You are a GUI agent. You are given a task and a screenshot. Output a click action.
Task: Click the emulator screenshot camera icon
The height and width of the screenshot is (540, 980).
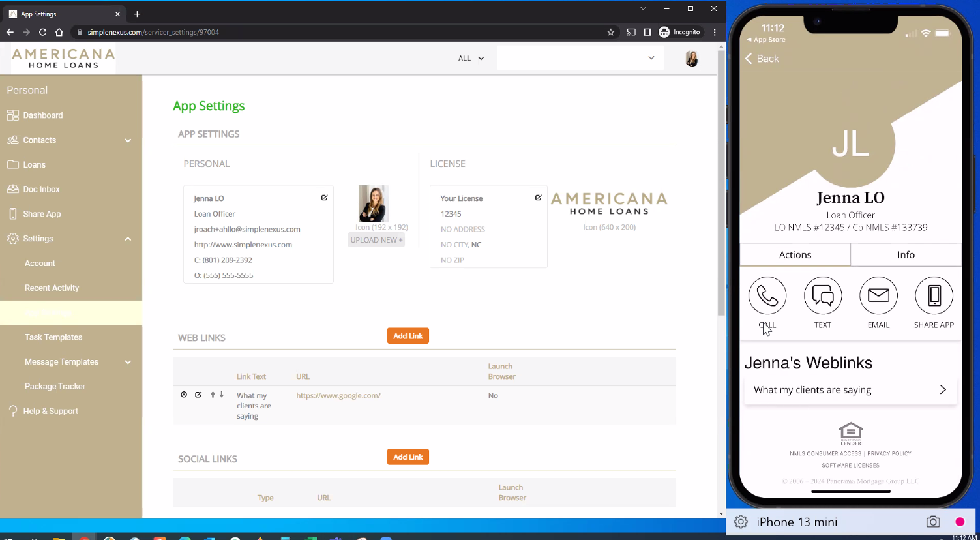(933, 522)
